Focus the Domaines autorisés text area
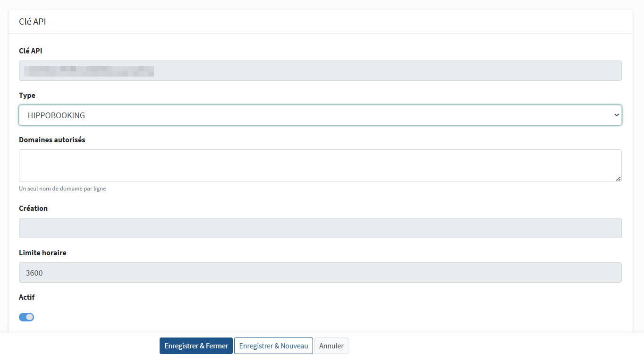The image size is (644, 355). click(x=320, y=165)
